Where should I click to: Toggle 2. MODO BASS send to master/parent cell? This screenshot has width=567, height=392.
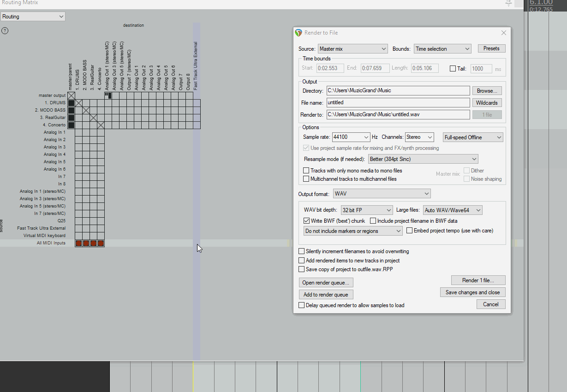[71, 110]
